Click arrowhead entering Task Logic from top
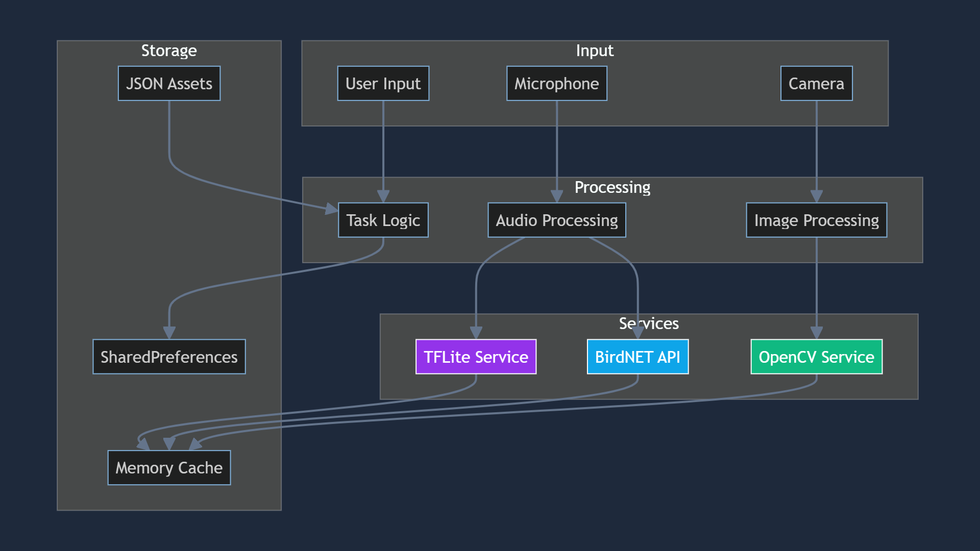Screen dimensions: 980x551 (x=383, y=196)
